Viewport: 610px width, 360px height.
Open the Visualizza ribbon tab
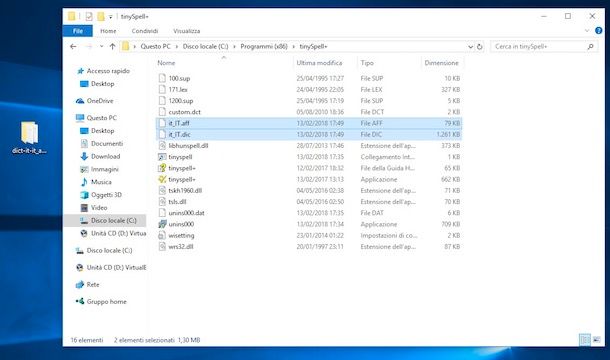tap(187, 31)
